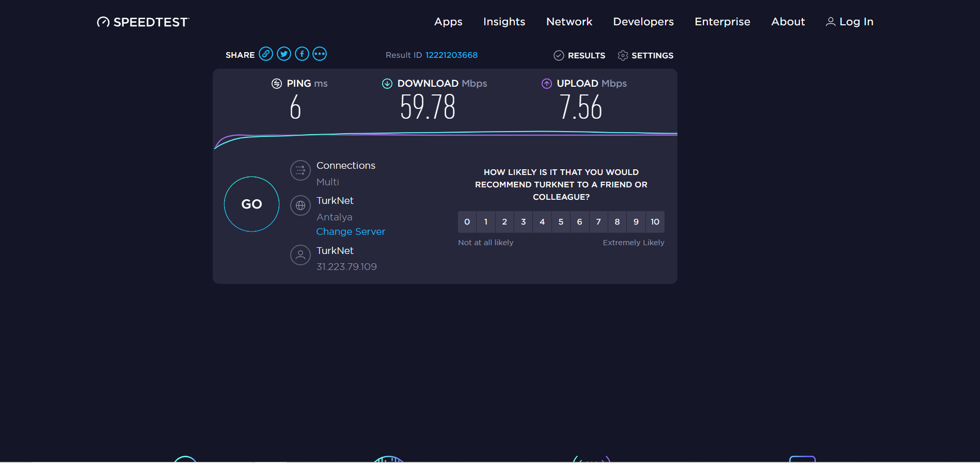Click the 'Not at all likely' caption

486,243
